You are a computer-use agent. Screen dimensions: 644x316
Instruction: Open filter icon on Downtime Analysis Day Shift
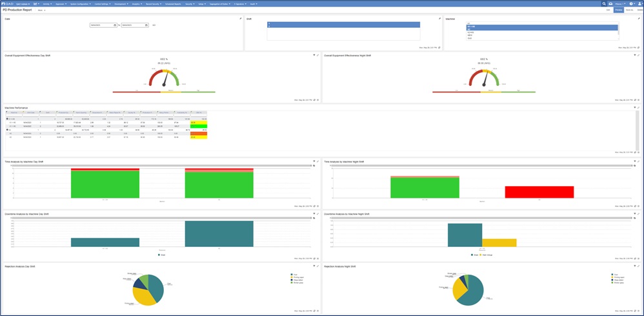pyautogui.click(x=314, y=214)
